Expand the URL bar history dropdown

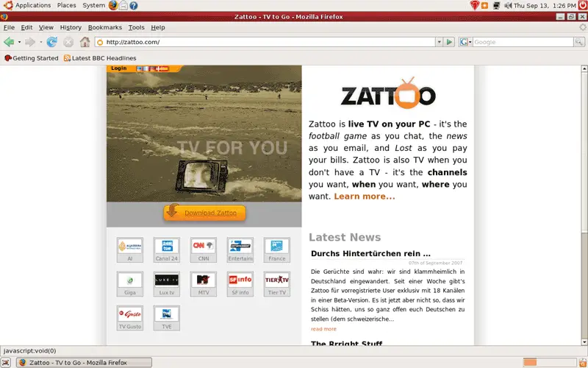coord(439,42)
